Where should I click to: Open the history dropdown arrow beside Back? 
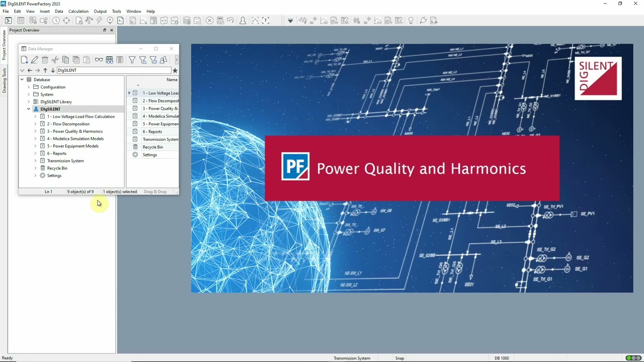coord(22,70)
